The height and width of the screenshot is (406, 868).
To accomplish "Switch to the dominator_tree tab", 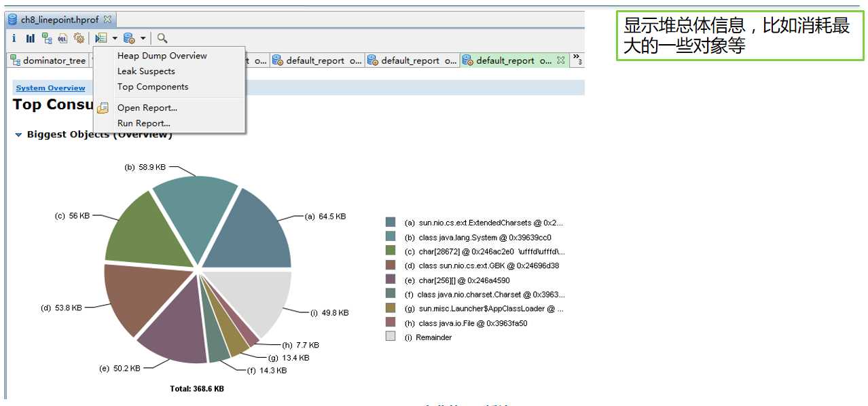I will (49, 60).
